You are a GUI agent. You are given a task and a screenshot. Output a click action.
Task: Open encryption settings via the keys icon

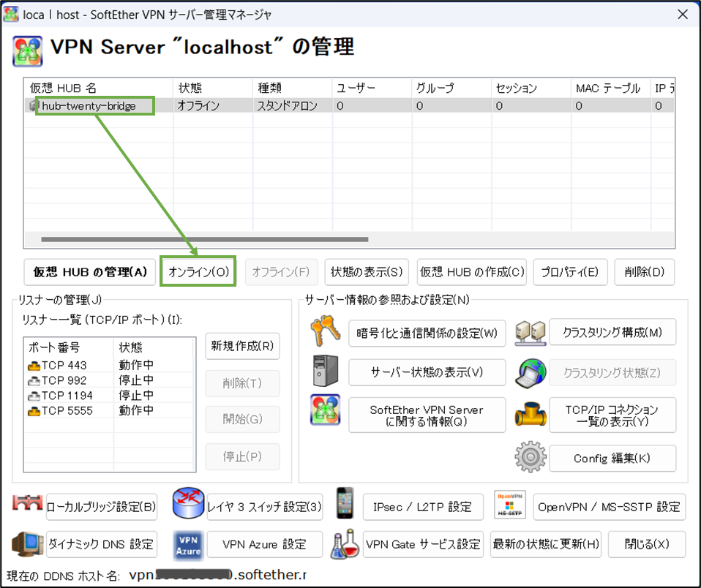pos(324,333)
